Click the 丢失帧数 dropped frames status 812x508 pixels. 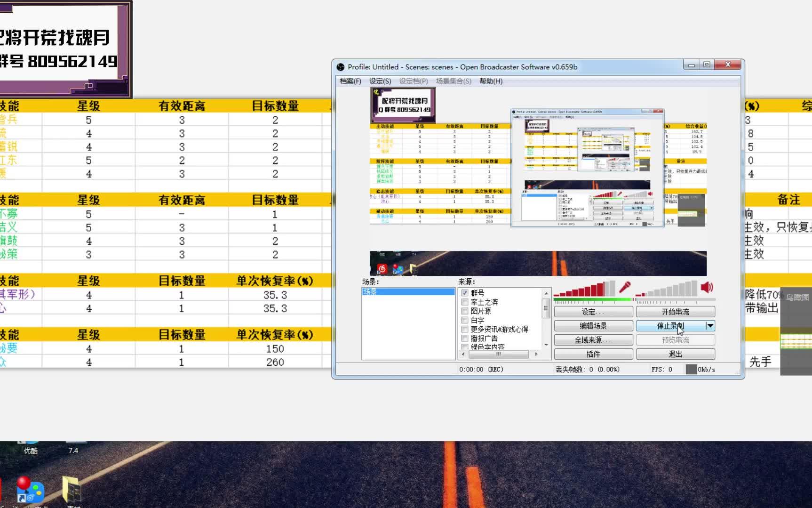click(x=588, y=370)
